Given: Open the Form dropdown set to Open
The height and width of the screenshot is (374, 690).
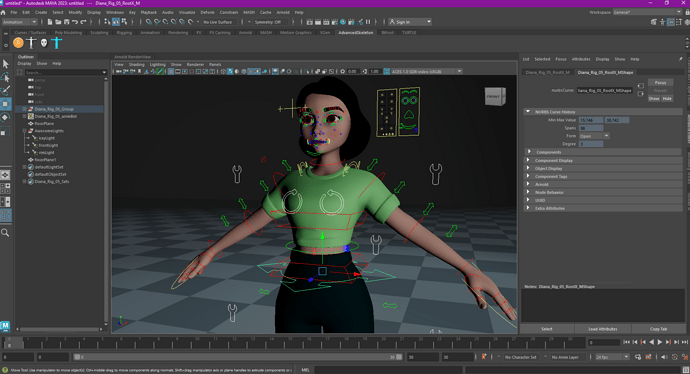Looking at the screenshot, I should 594,136.
